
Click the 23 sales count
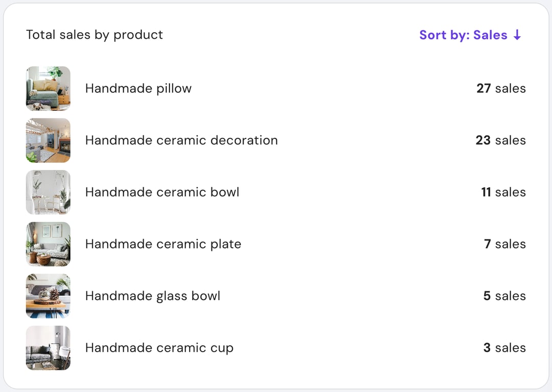click(501, 140)
